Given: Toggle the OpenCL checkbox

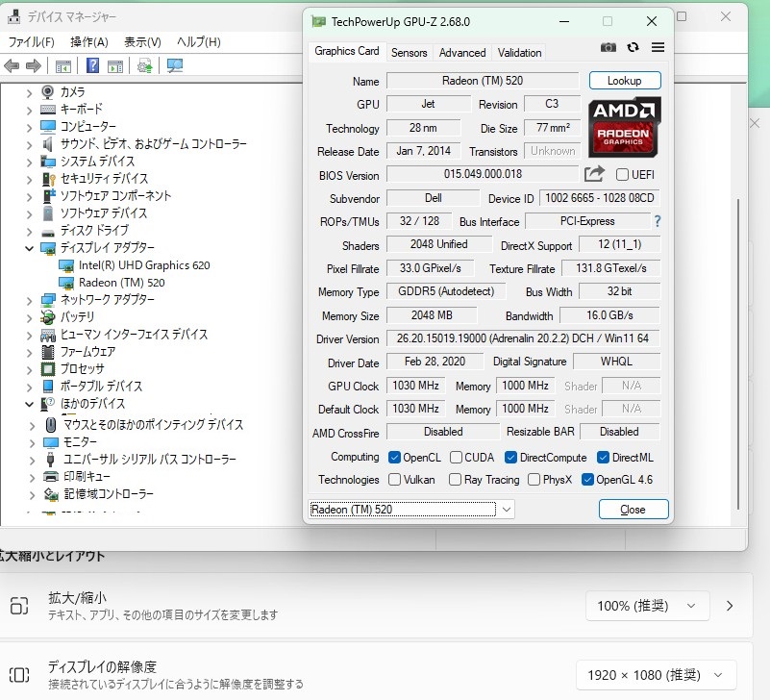Looking at the screenshot, I should pos(394,458).
